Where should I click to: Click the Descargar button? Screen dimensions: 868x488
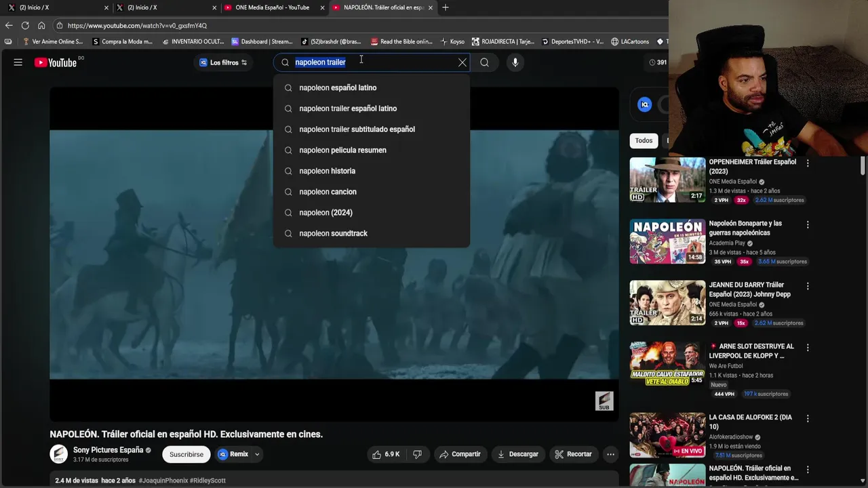(517, 454)
